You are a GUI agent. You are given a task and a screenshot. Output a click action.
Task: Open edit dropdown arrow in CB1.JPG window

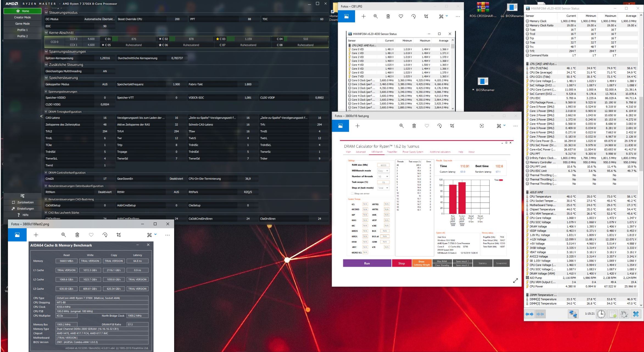pos(447,16)
